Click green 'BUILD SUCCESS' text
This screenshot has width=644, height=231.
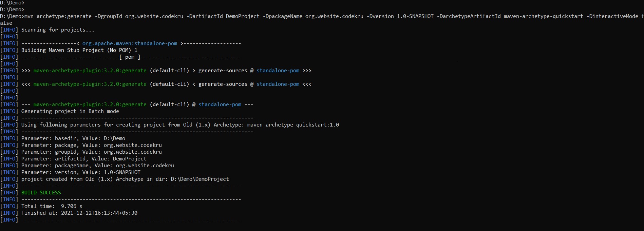[x=41, y=193]
